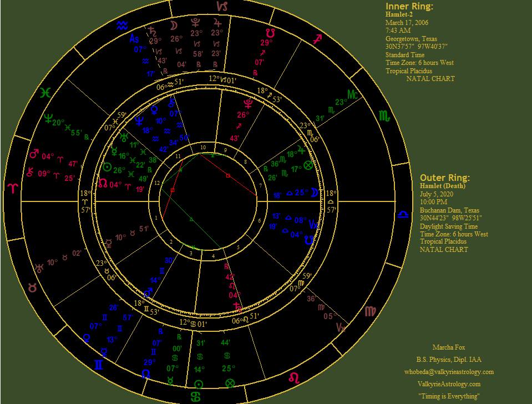Viewport: 532px width, 404px height.
Task: Select the green Mc midheaven label
Action: [352, 94]
